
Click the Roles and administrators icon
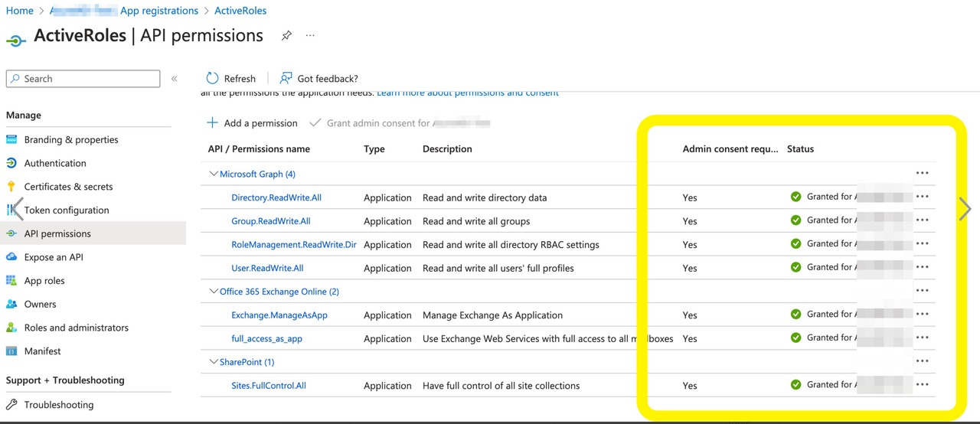click(x=11, y=328)
